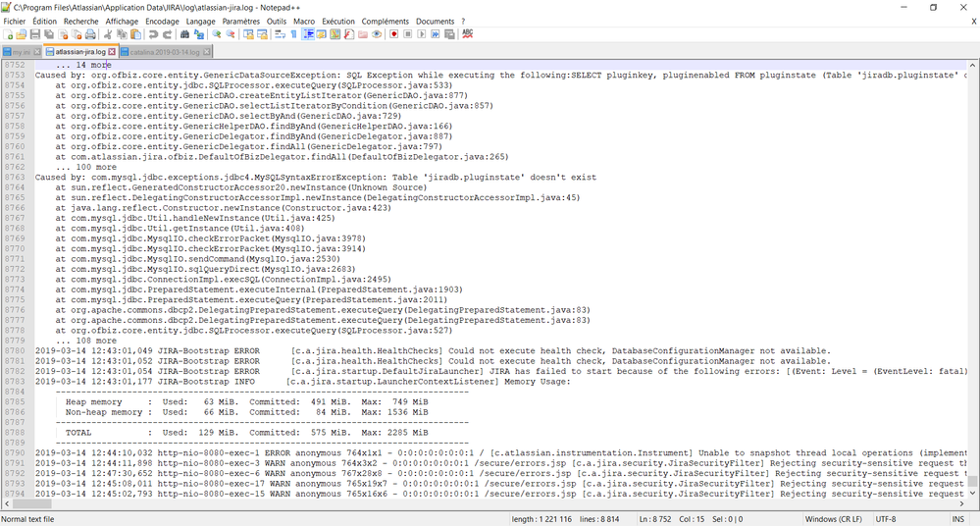Save all open files via toolbar

tap(49, 33)
